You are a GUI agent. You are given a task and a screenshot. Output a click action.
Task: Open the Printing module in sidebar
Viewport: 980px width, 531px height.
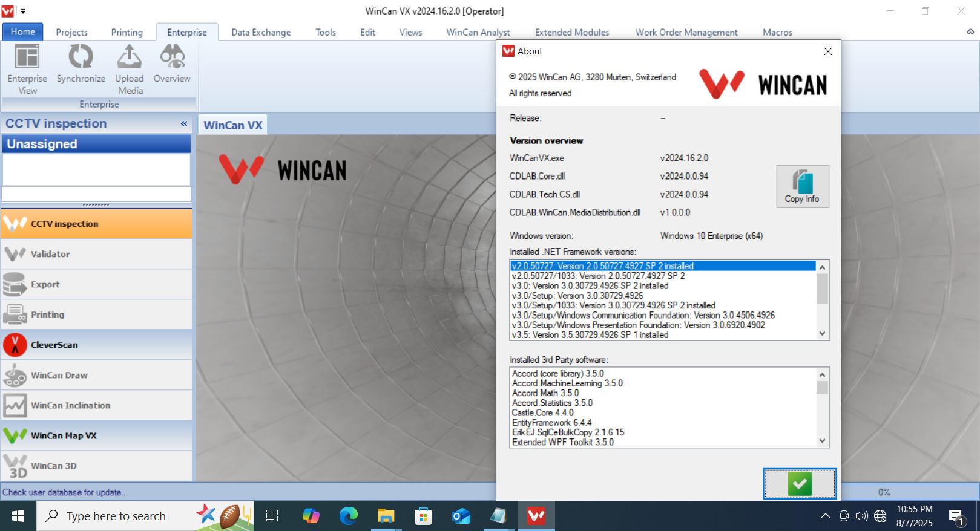[x=96, y=314]
